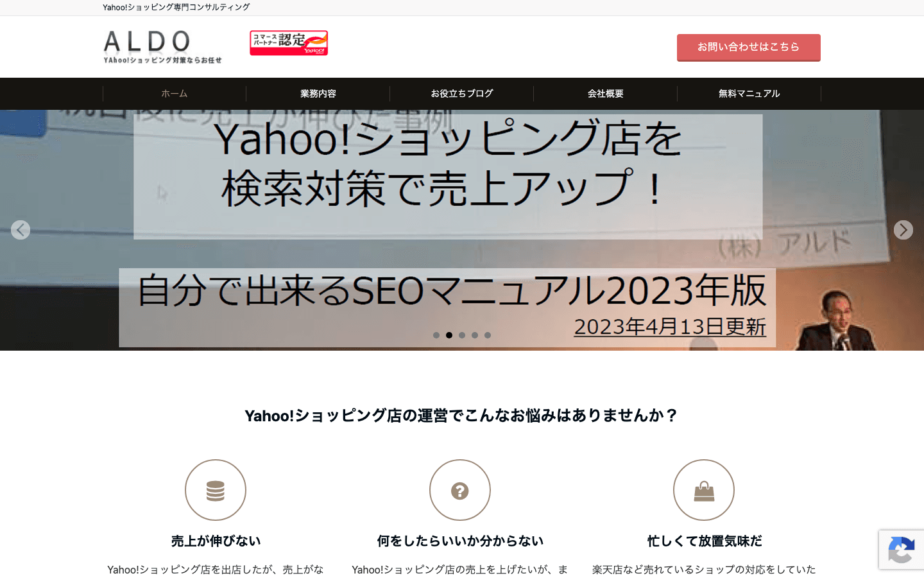Click the ALDO logo

[162, 47]
